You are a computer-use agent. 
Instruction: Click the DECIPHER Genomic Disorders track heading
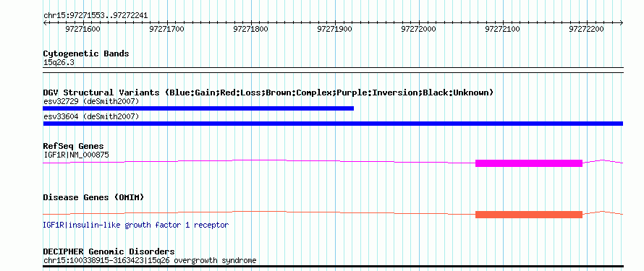point(109,251)
